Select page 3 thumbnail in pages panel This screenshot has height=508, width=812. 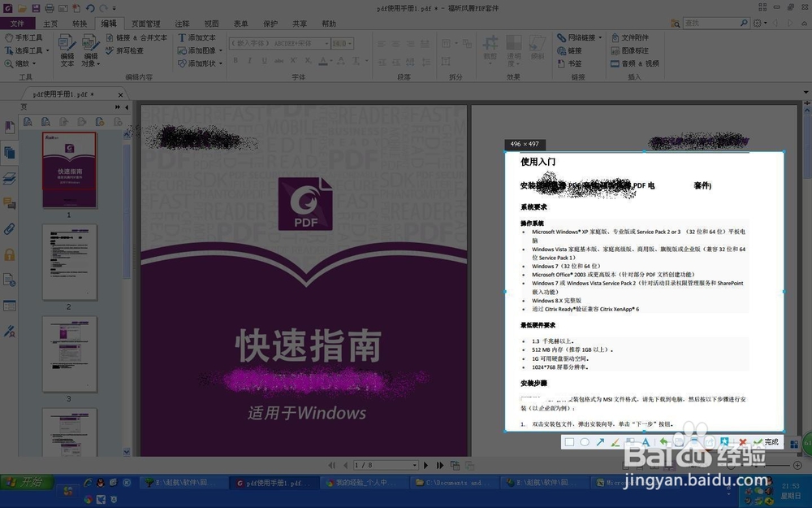[69, 354]
